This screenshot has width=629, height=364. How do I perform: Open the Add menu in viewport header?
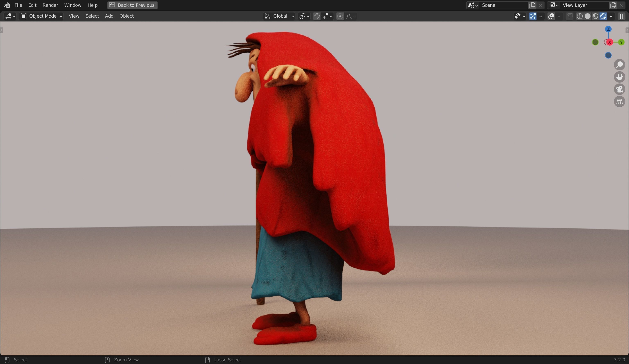coord(109,16)
